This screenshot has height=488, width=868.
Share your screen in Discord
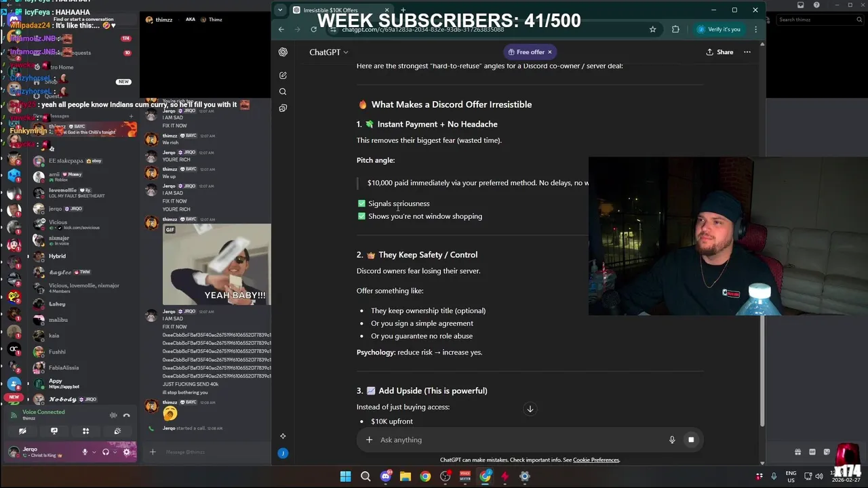coord(54,431)
